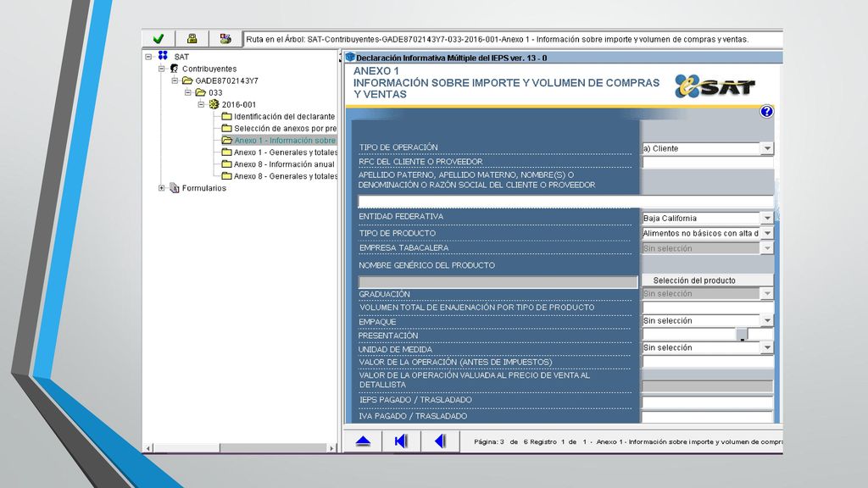Collapse the 033 tree node
The width and height of the screenshot is (868, 488).
[x=188, y=92]
